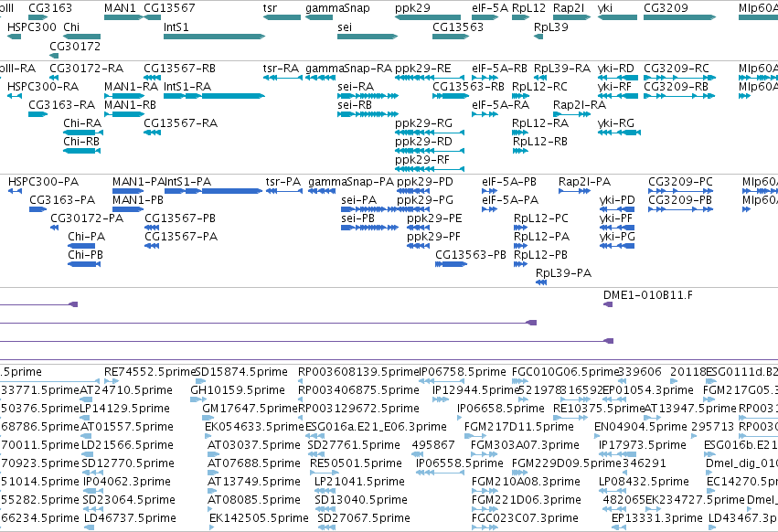Select the MAN1 gene label
Screen dimensions: 778x532
coord(120,8)
